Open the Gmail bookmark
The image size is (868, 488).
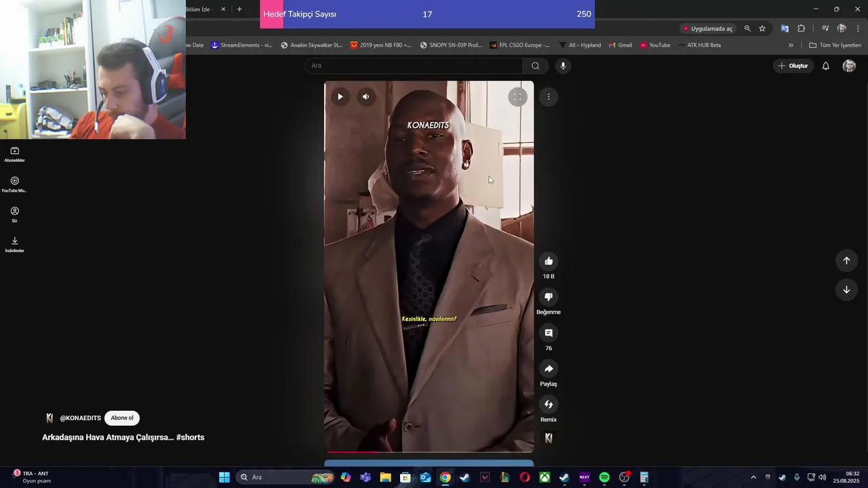coord(620,45)
